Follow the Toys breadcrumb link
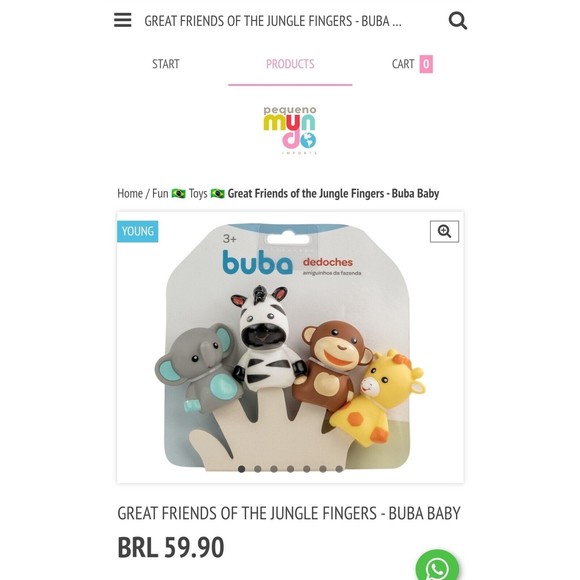The width and height of the screenshot is (580, 580). tap(198, 193)
